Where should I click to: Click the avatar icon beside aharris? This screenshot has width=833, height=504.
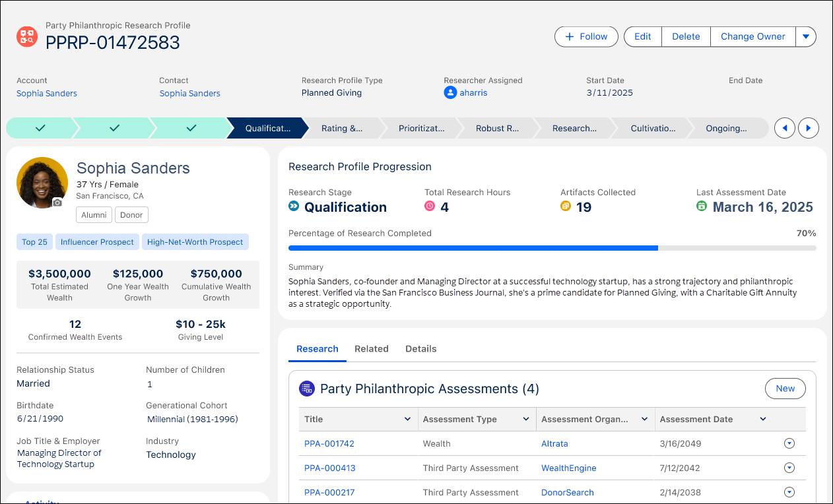(x=450, y=92)
